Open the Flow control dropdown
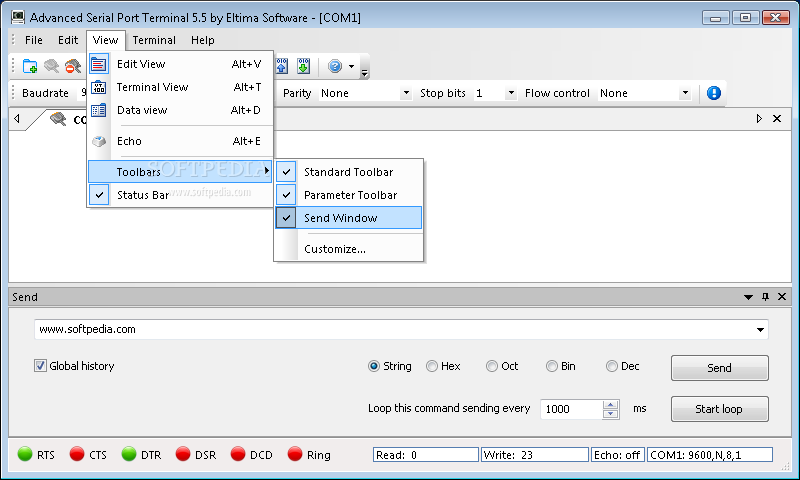Screen dimensions: 800x480 (x=685, y=93)
